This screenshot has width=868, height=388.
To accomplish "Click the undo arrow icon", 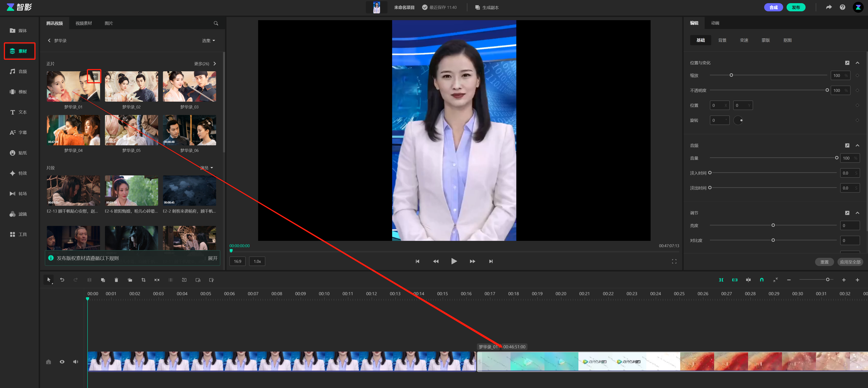I will 62,280.
